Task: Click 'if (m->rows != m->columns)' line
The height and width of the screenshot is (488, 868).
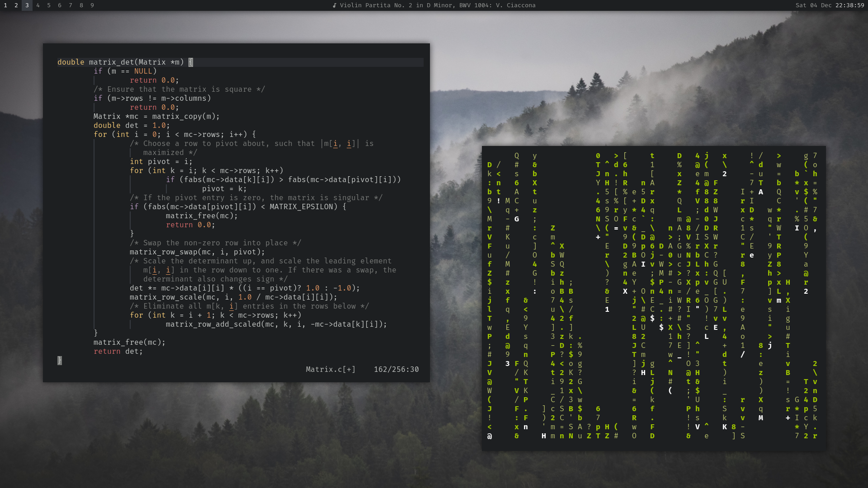Action: 152,98
